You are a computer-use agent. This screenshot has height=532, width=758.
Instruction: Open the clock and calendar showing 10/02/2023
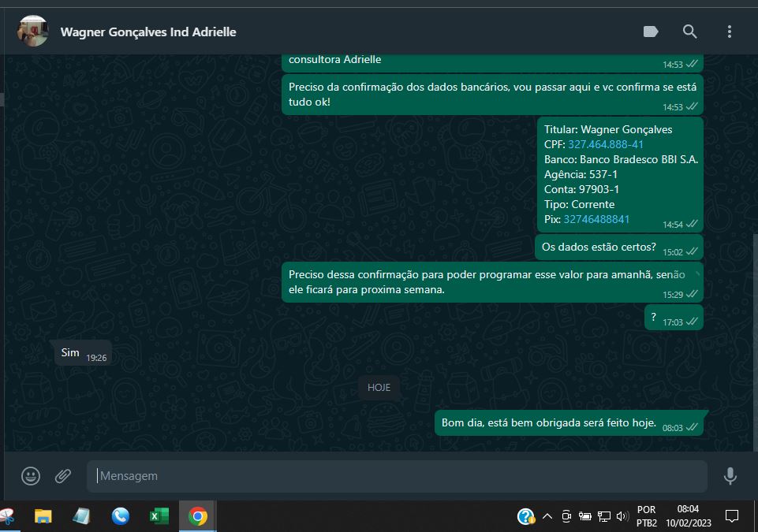(x=687, y=516)
